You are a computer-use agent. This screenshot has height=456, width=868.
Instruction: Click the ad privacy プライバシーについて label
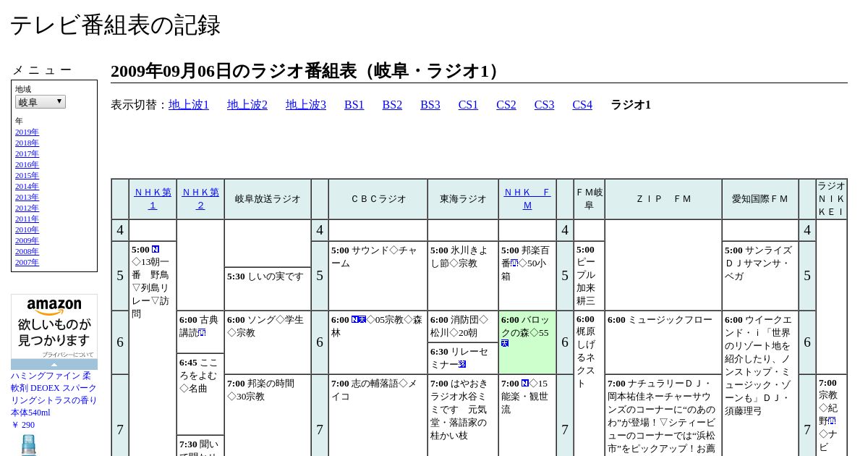[x=68, y=355]
